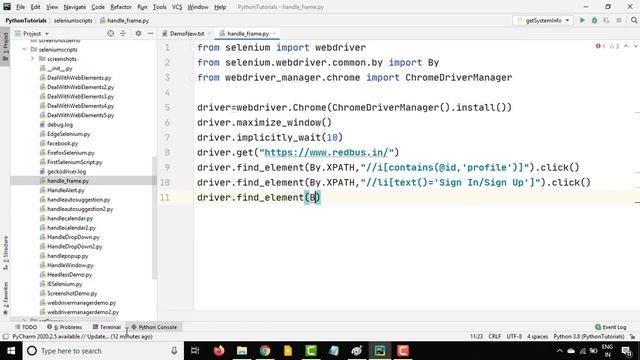Expand the screenshots folder
The width and height of the screenshot is (640, 360).
(32, 59)
